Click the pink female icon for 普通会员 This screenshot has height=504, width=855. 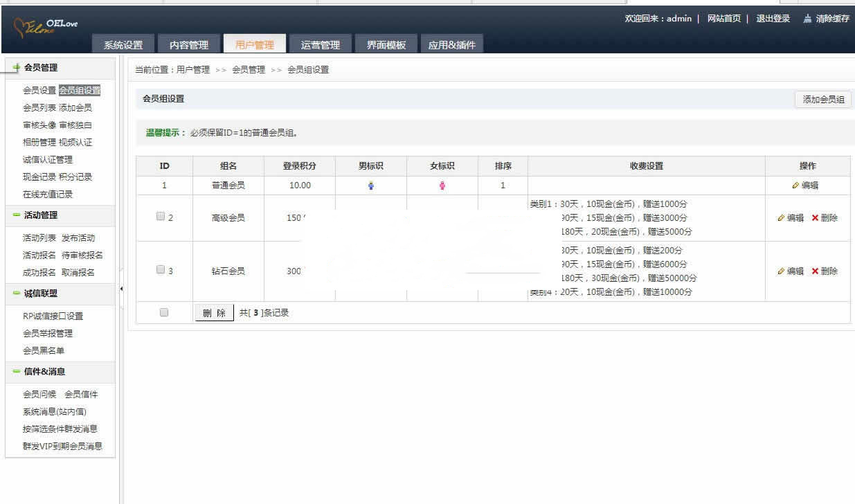[442, 186]
